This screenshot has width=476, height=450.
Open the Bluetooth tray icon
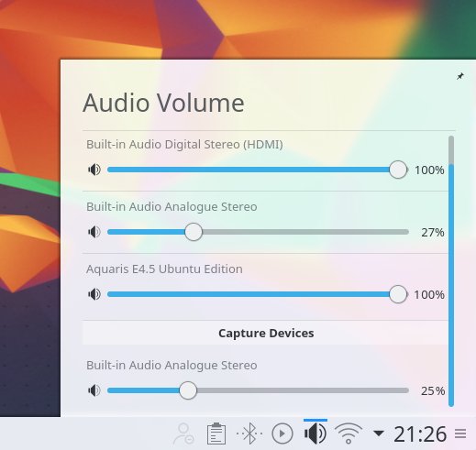click(x=249, y=434)
